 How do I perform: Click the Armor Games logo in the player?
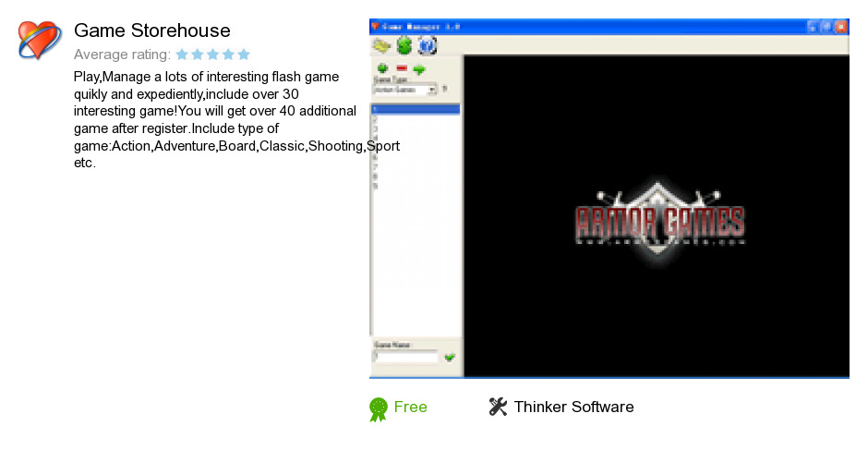659,221
